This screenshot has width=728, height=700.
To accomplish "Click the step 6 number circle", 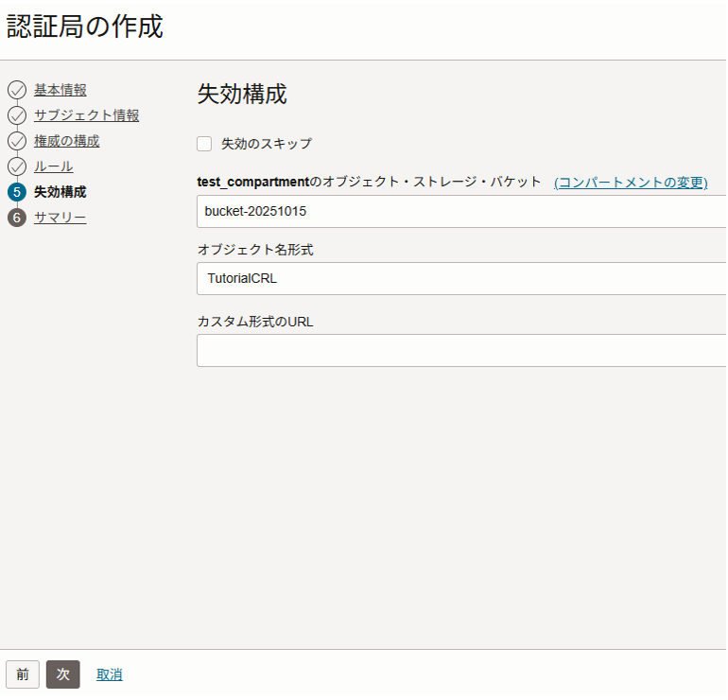I will [16, 218].
